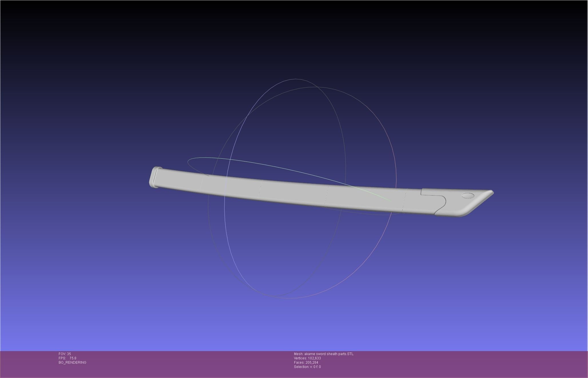Screen dimensions: 588x378
Task: Click the 'FOV: 35' status text
Action: tap(65, 354)
